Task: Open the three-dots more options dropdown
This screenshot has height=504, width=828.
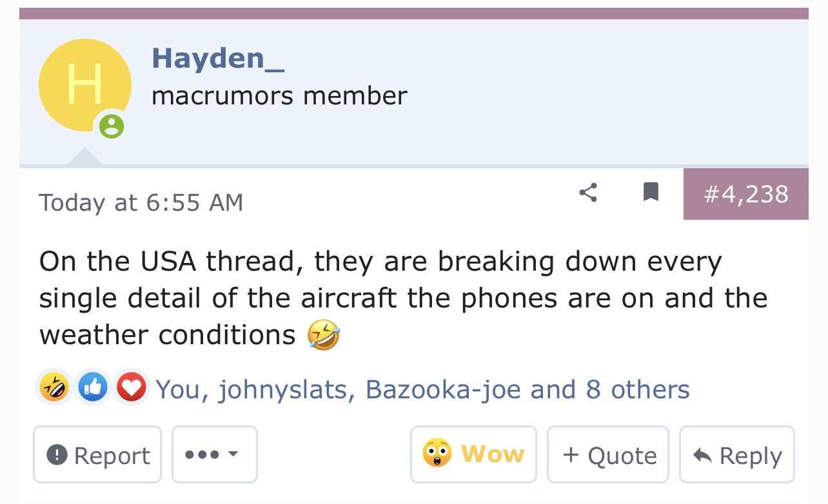Action: (x=214, y=454)
